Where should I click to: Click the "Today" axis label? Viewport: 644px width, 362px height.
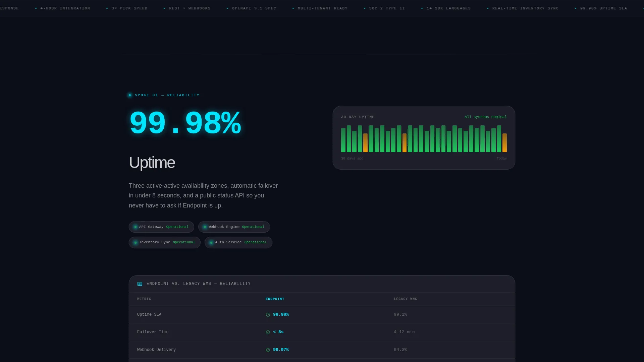(x=502, y=159)
